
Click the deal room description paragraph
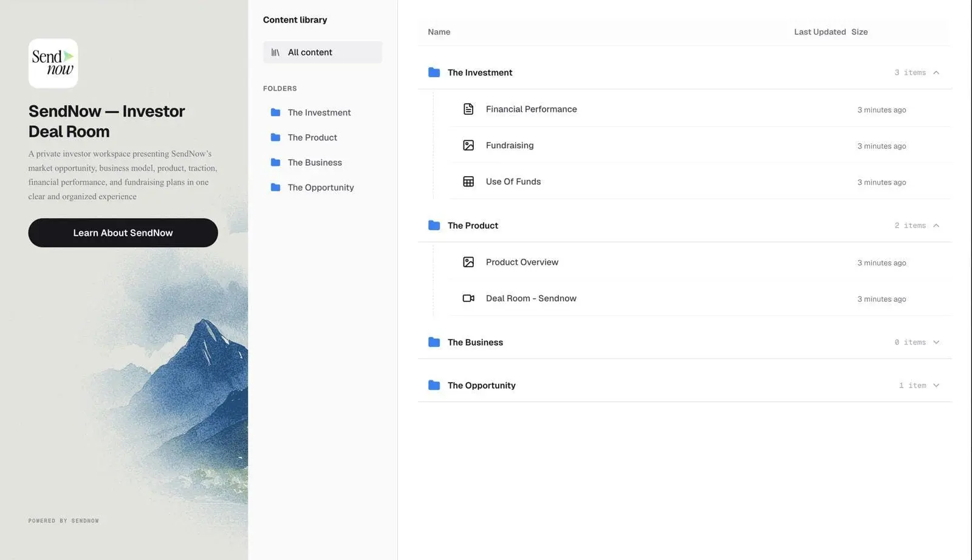coord(123,175)
